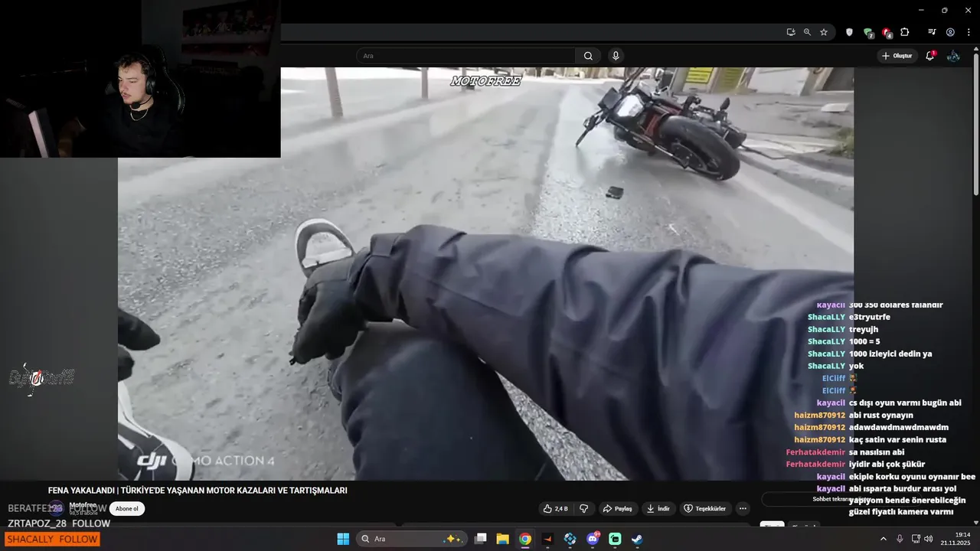
Task: Open YouTube notifications bell
Action: coord(930,56)
